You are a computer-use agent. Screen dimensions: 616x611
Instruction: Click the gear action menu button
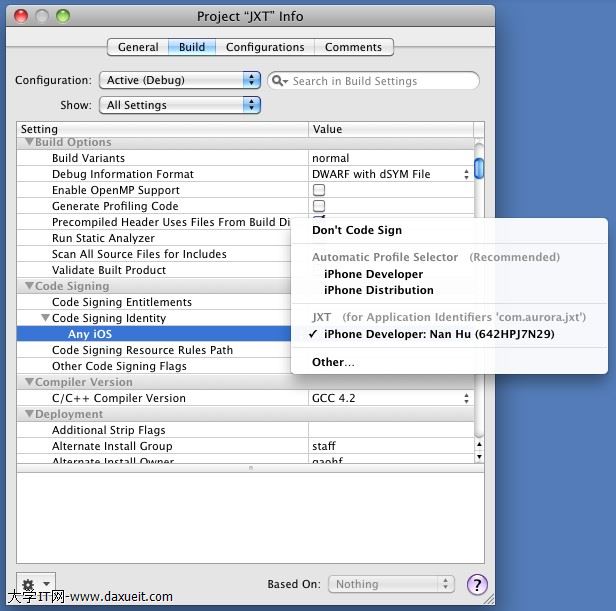35,585
